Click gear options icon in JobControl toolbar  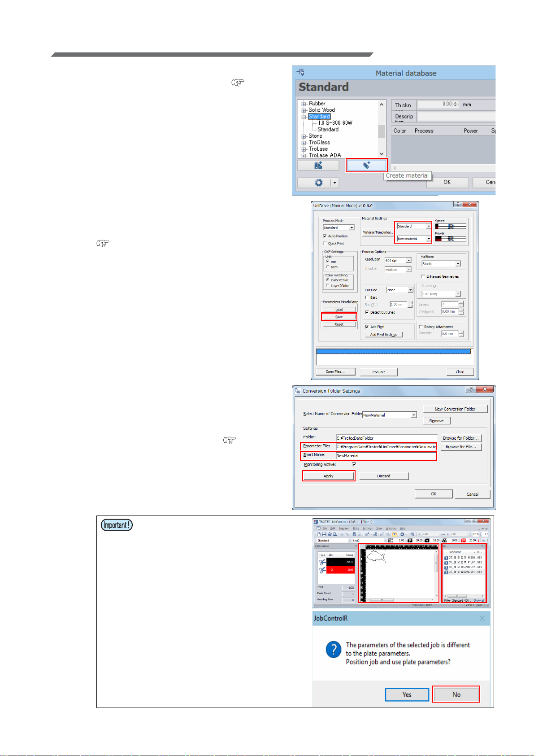(402, 534)
